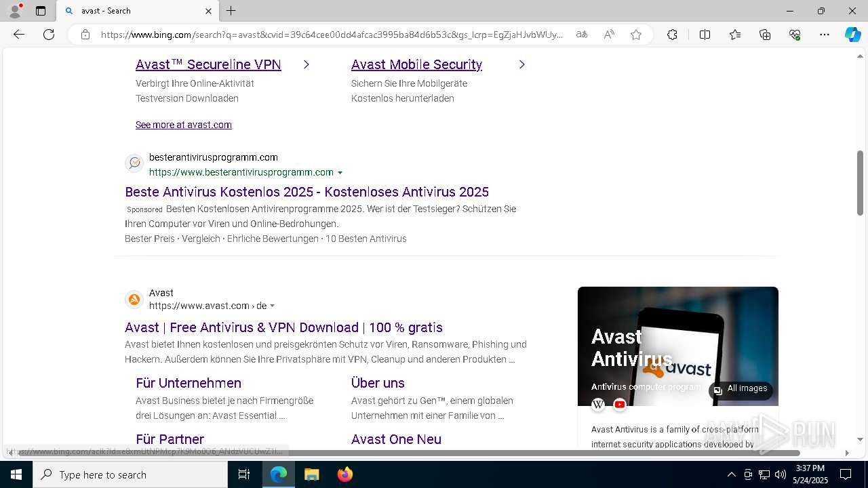Click the address bar URL field
Image resolution: width=868 pixels, height=488 pixels.
pyautogui.click(x=332, y=35)
